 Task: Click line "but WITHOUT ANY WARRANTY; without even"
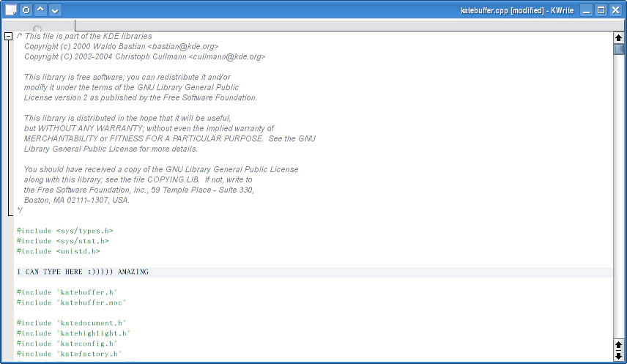click(149, 128)
